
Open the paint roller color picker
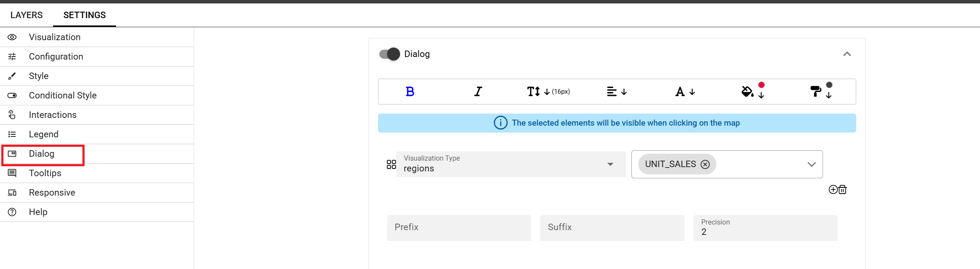coord(821,91)
